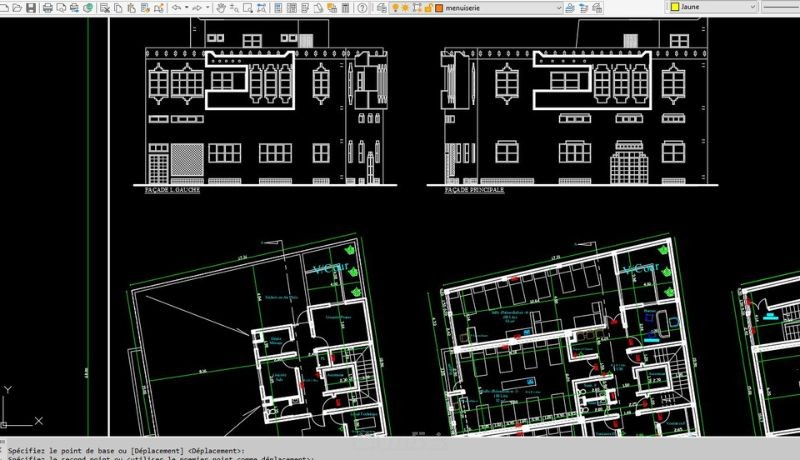This screenshot has height=460, width=800.
Task: Click the Open folder icon
Action: click(x=17, y=8)
